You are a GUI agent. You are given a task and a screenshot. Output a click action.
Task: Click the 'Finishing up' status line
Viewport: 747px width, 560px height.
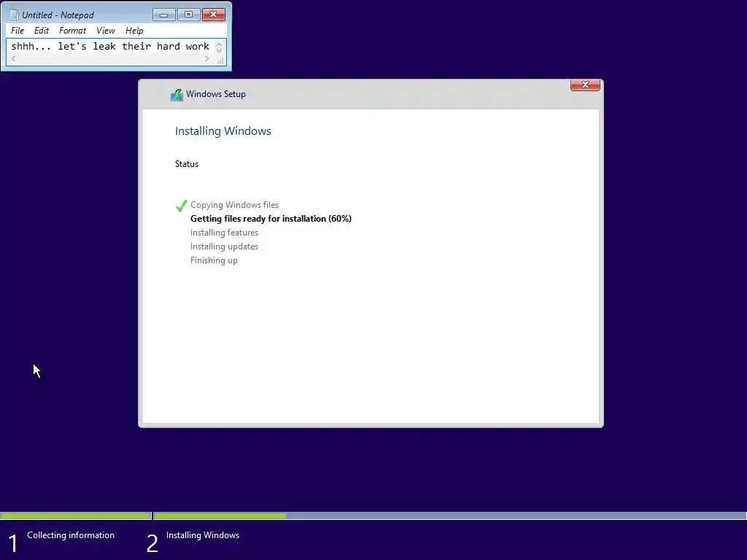[214, 260]
